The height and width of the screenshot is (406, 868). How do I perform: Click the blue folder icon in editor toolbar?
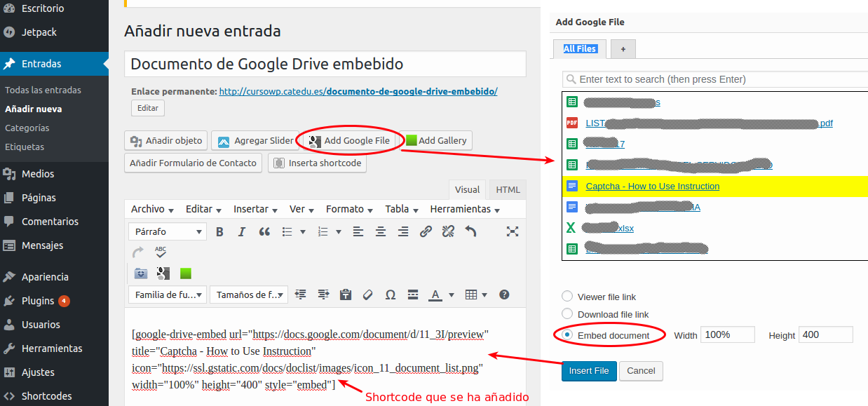(141, 273)
